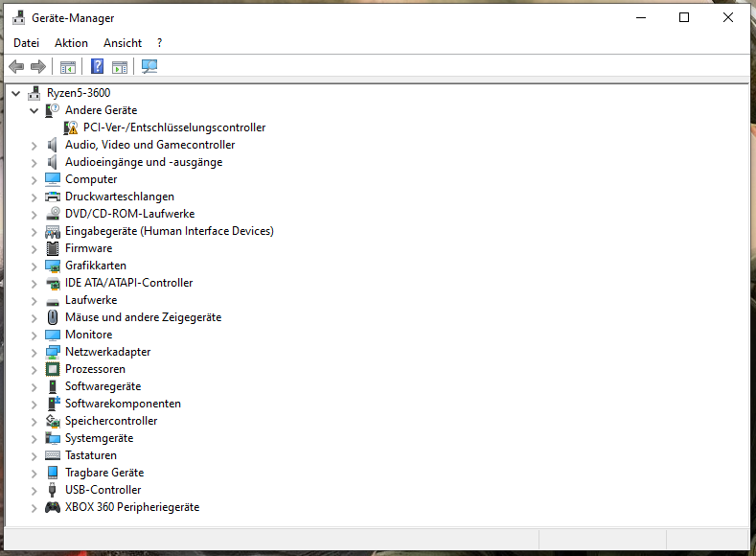Select the XBOX 360 Peripheriegeräte label
756x556 pixels.
pos(132,507)
